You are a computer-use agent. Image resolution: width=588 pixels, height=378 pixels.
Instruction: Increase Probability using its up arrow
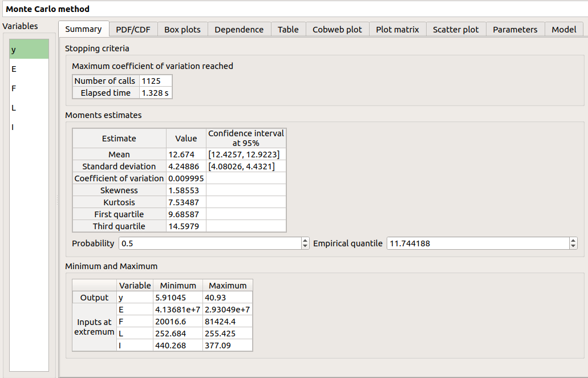tap(304, 241)
